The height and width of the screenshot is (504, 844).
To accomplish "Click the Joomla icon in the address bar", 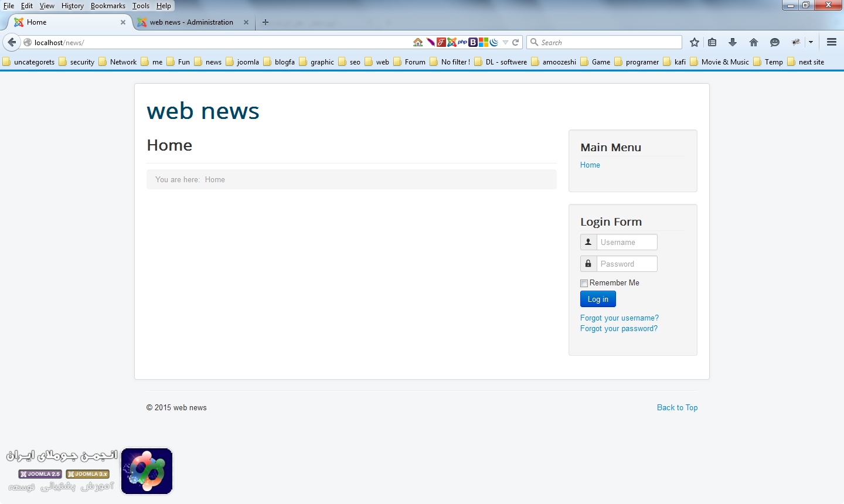I will (x=452, y=42).
